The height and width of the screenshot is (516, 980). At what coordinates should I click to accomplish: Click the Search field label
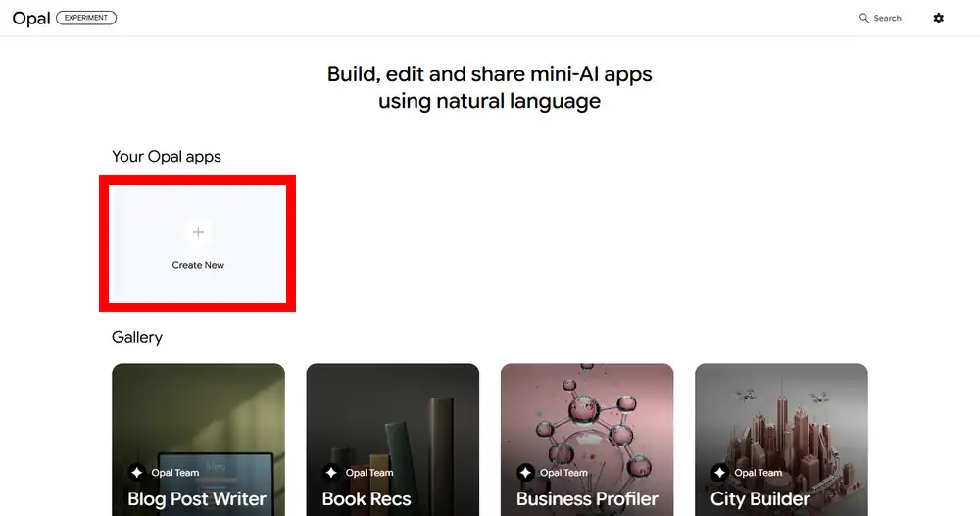tap(888, 19)
